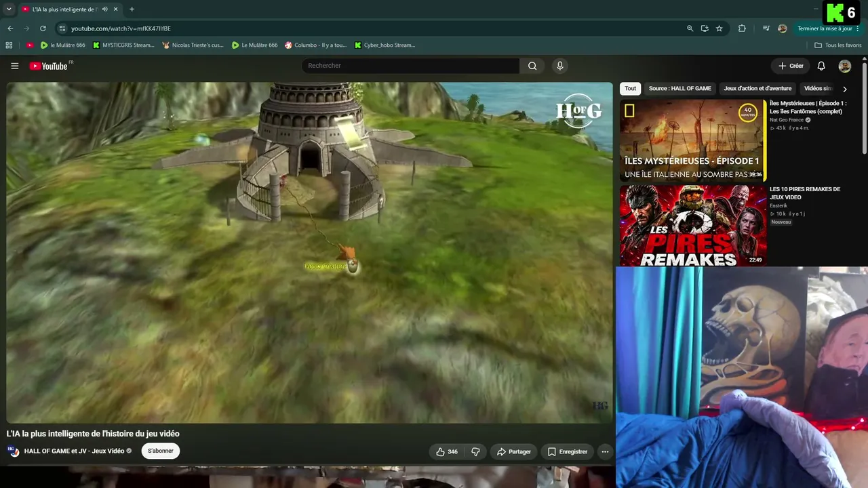Open the HALL OF GAME channel avatar

click(13, 451)
